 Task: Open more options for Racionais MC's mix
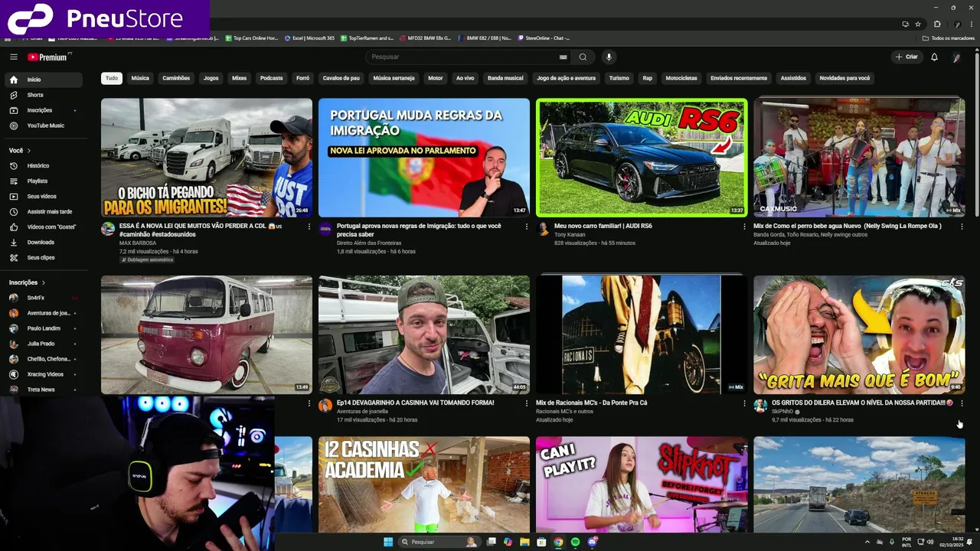[744, 403]
